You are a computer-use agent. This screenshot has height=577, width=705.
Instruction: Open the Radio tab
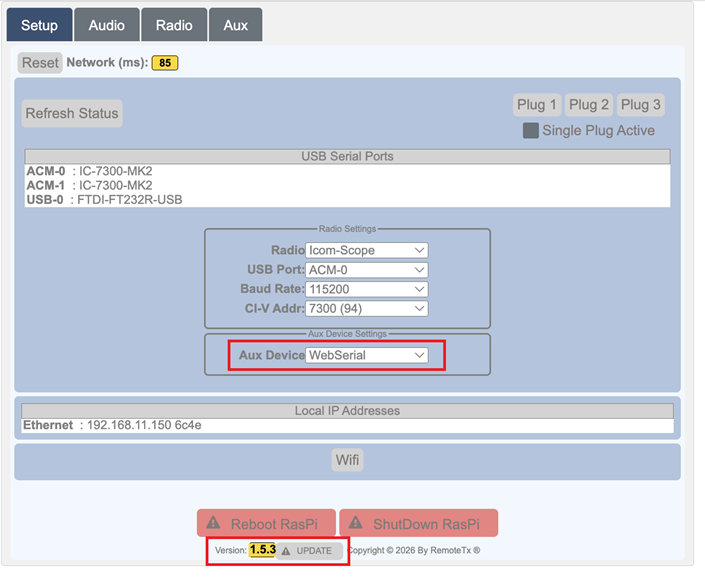pos(174,25)
